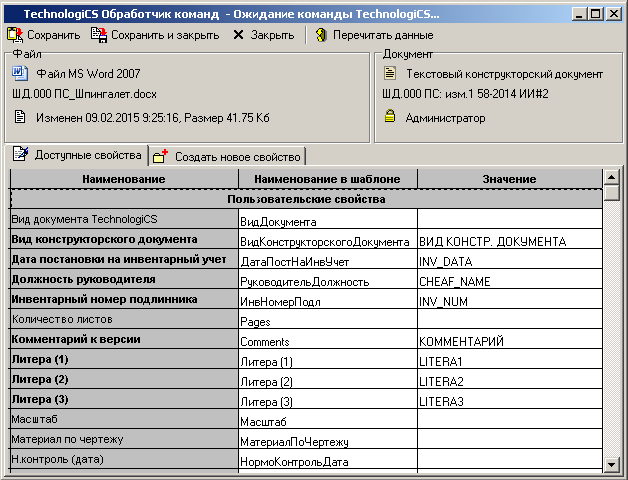The image size is (628, 480).
Task: Switch to Доступные свойства tab
Action: (78, 155)
